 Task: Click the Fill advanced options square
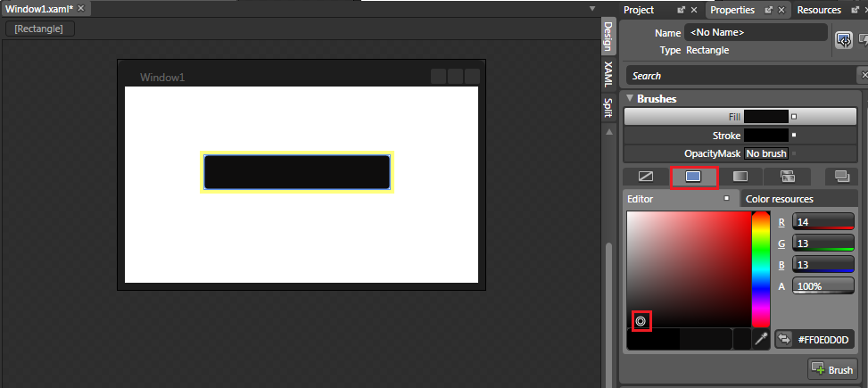[794, 117]
